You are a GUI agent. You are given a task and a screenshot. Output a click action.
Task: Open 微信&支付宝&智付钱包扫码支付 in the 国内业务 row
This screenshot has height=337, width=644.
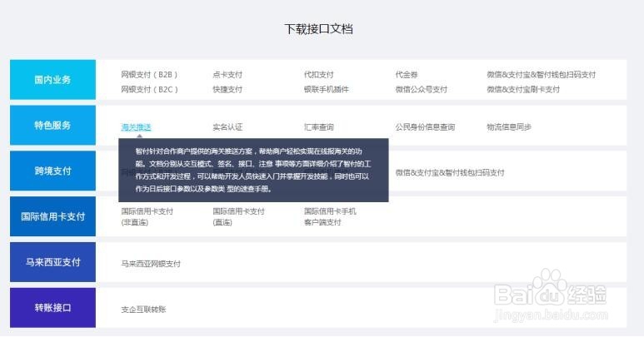click(x=542, y=75)
